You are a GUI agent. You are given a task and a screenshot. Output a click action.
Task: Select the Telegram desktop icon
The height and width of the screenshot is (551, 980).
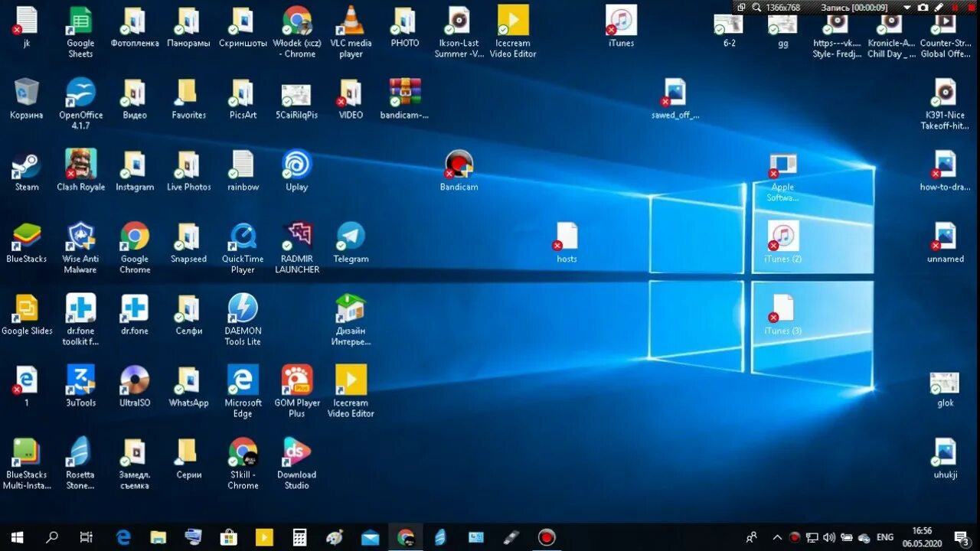(351, 242)
